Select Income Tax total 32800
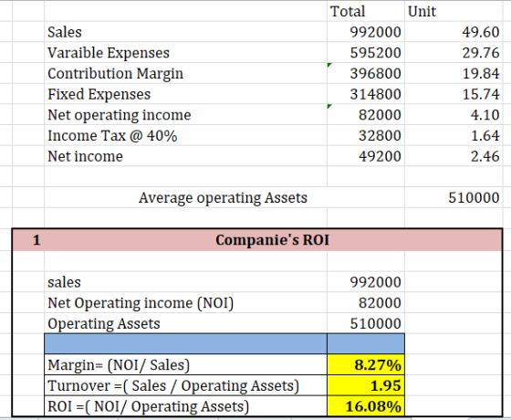Viewport: 511px width, 420px height. coord(366,135)
